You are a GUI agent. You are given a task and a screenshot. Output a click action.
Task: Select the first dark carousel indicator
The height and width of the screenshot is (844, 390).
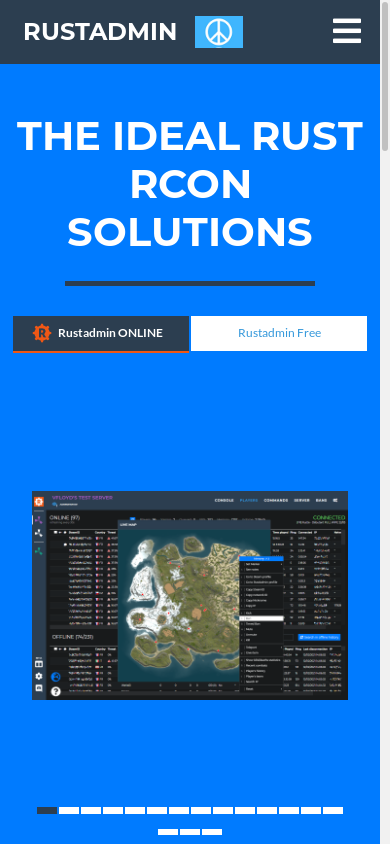(x=47, y=810)
